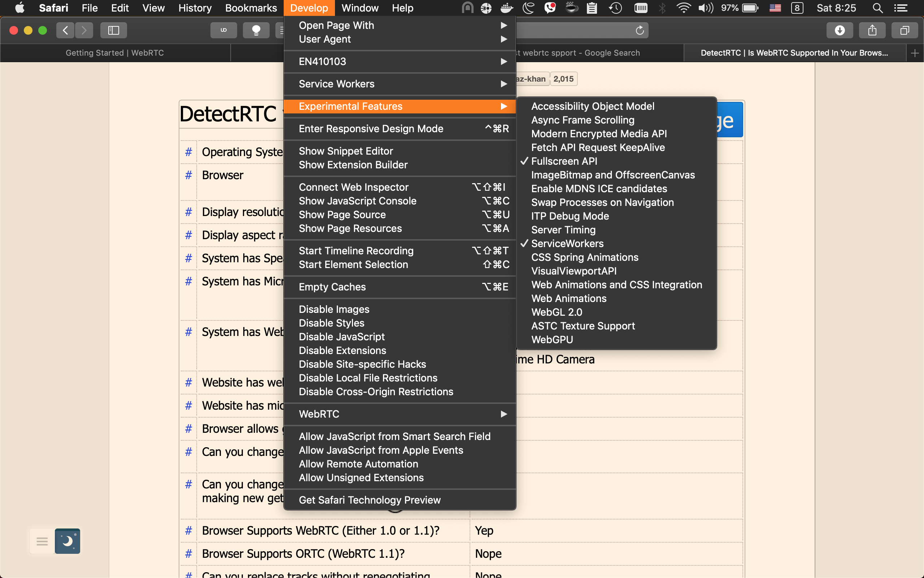The image size is (924, 578).
Task: Expand User Agent submenu
Action: 400,39
